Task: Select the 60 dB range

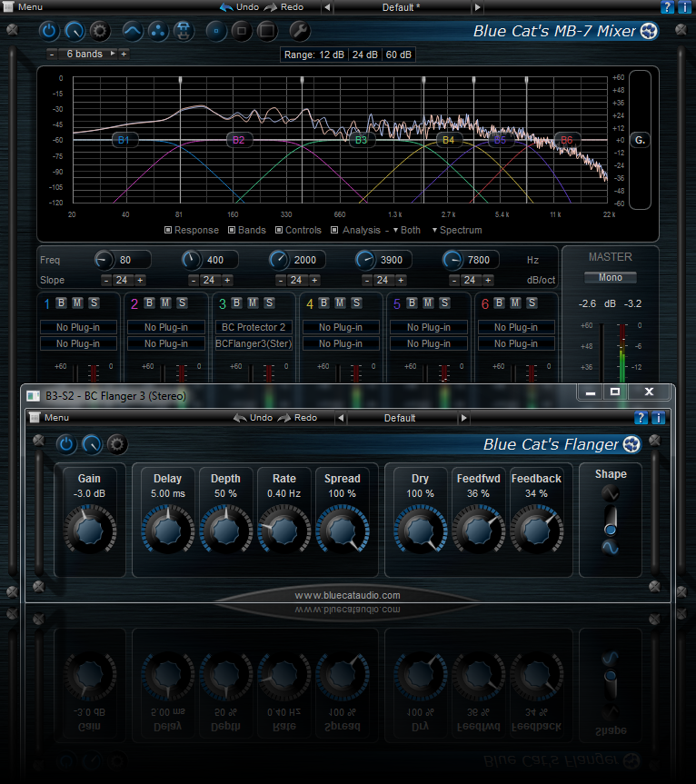Action: click(x=399, y=55)
